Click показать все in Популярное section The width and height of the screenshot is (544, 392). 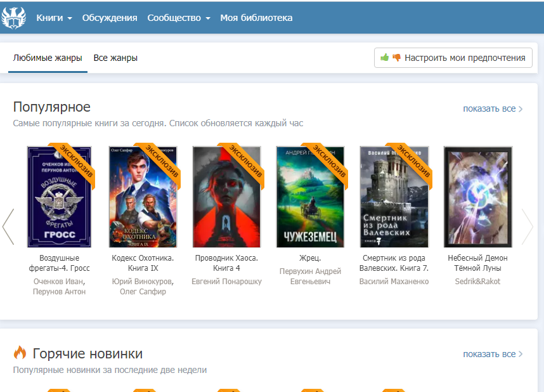(x=492, y=108)
